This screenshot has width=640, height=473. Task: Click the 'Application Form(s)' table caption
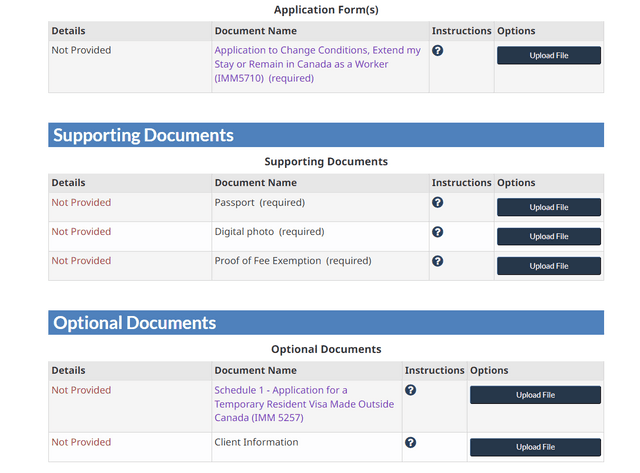tap(326, 10)
